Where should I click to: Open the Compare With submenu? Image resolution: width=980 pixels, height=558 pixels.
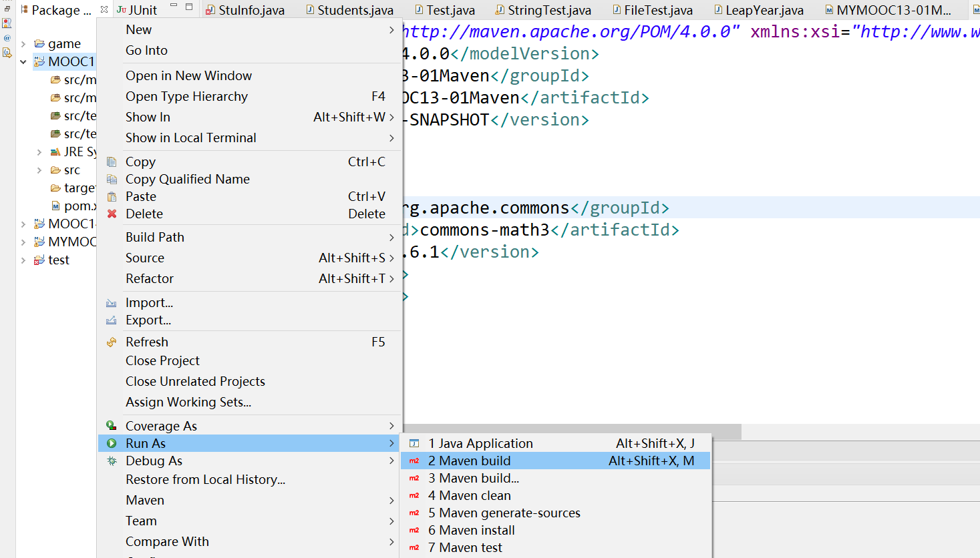coord(250,542)
